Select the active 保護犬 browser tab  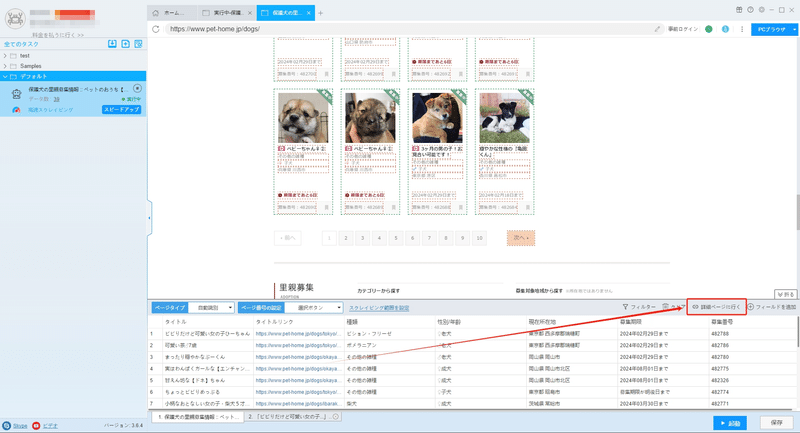point(284,13)
